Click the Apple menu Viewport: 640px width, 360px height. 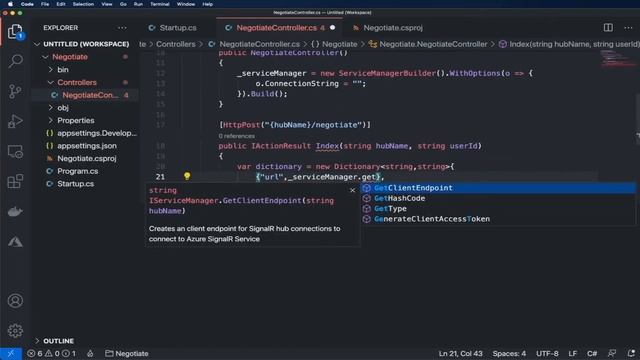[10, 4]
